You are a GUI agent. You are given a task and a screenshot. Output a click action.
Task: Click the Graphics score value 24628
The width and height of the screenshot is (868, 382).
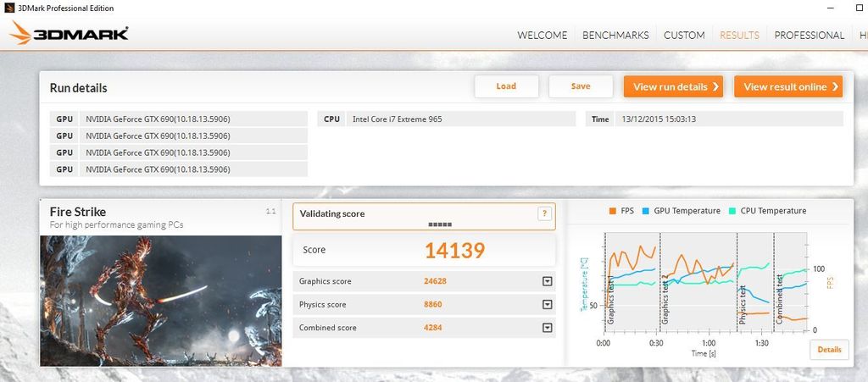pyautogui.click(x=435, y=281)
